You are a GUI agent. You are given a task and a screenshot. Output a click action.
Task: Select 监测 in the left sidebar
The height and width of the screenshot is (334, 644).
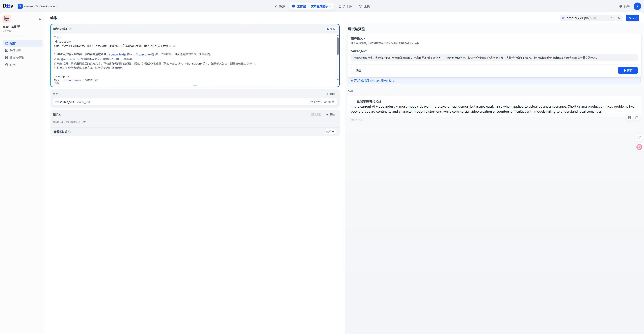click(x=22, y=65)
